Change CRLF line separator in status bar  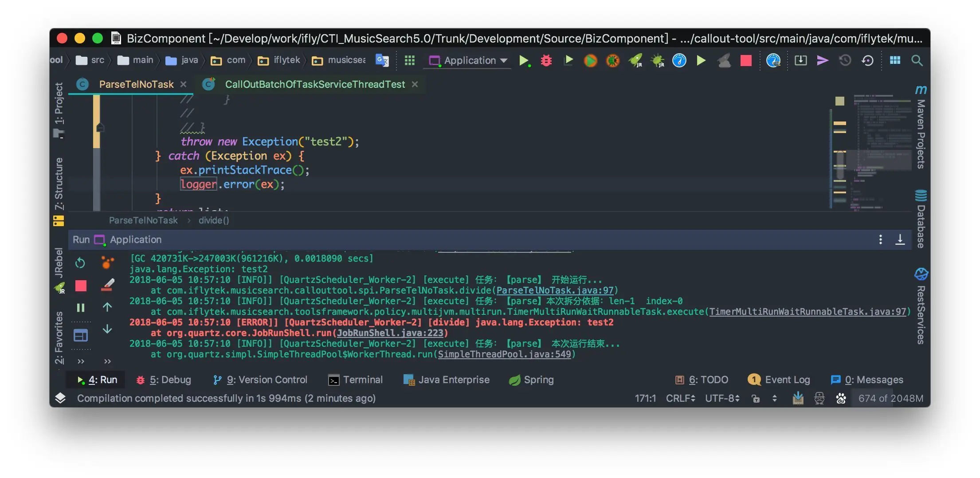click(680, 398)
